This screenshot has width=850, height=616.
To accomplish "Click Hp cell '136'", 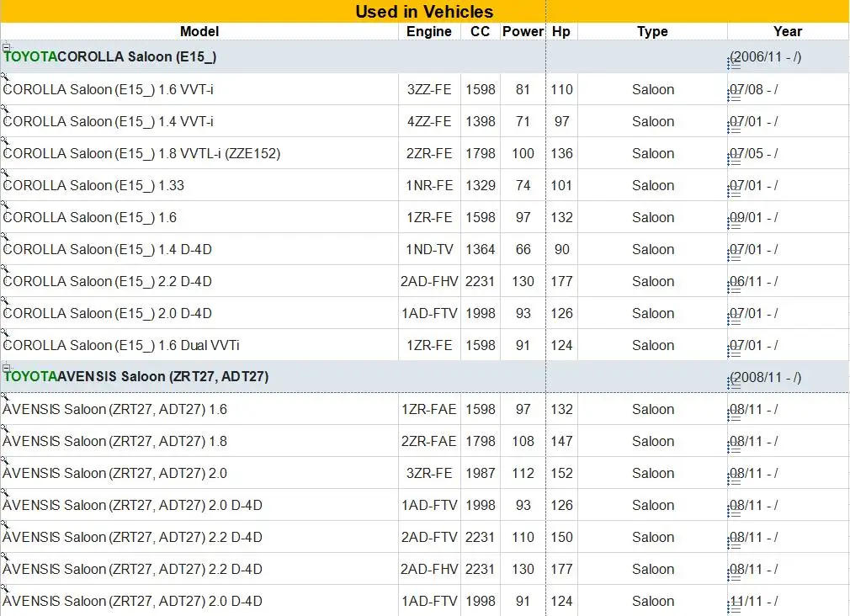I will tap(561, 153).
